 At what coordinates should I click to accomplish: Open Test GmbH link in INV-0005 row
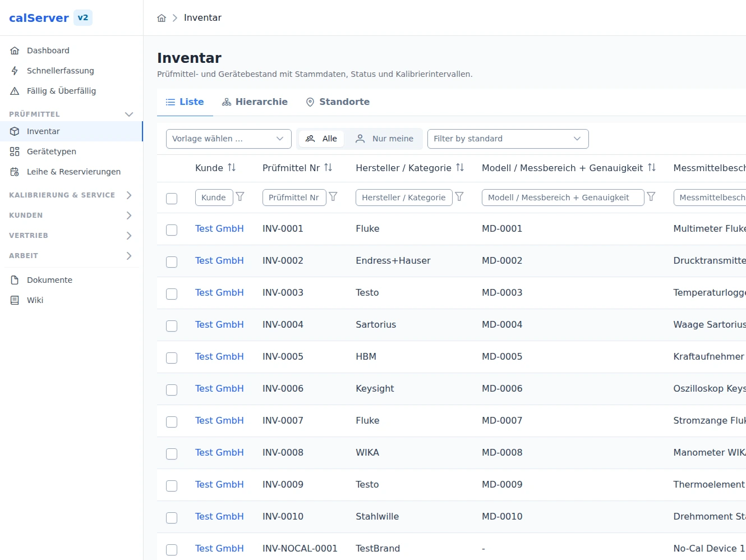(219, 357)
